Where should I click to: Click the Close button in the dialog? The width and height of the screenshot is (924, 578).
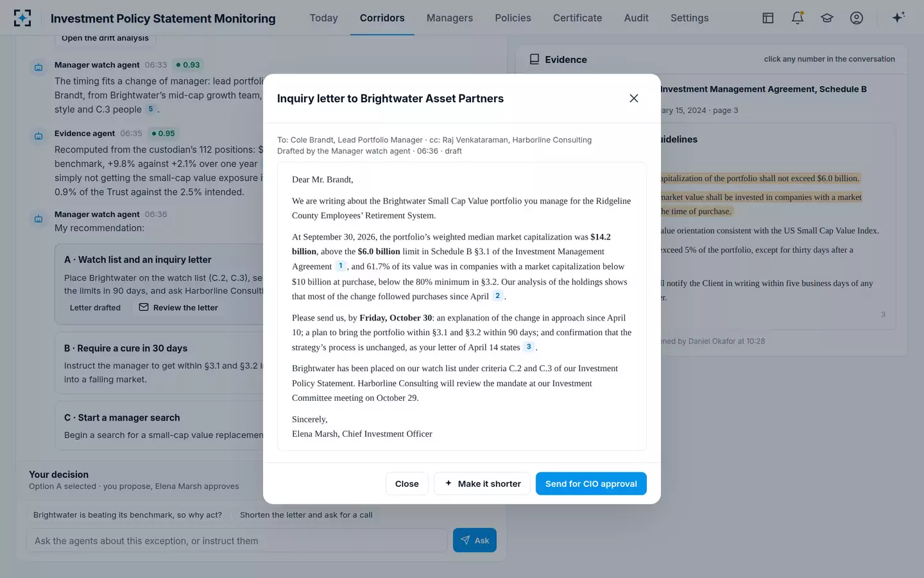(407, 484)
